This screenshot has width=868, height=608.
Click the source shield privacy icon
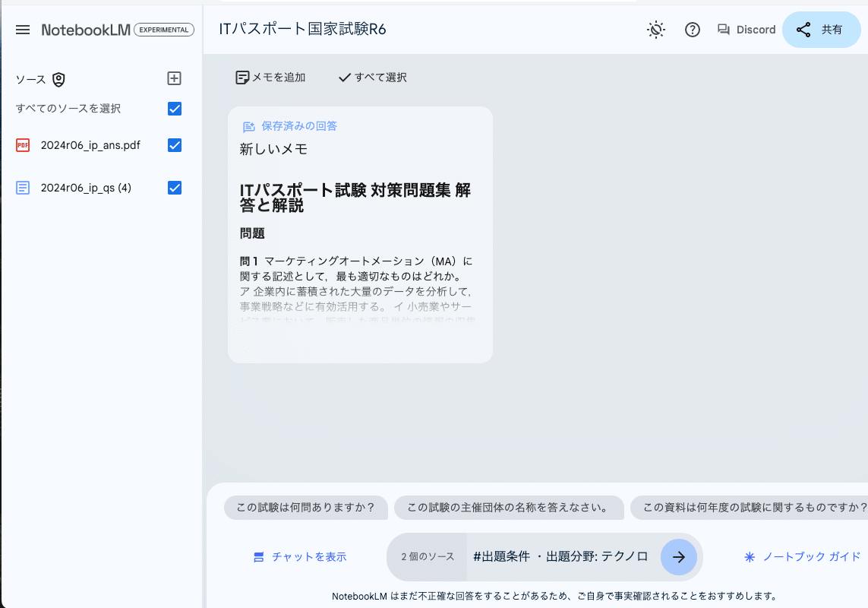(x=58, y=80)
